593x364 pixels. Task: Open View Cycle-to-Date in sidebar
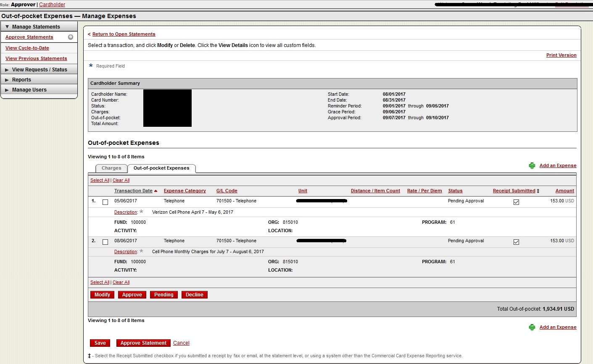27,48
